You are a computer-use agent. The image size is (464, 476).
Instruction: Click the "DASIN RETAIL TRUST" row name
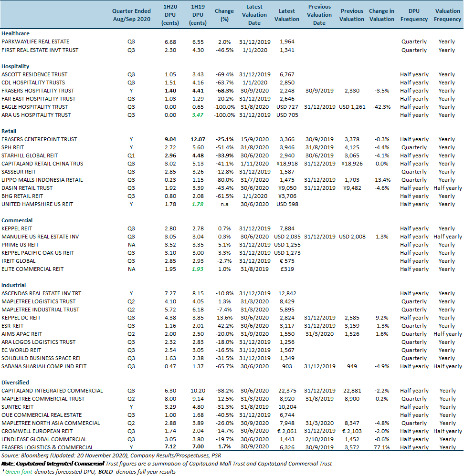click(x=27, y=188)
